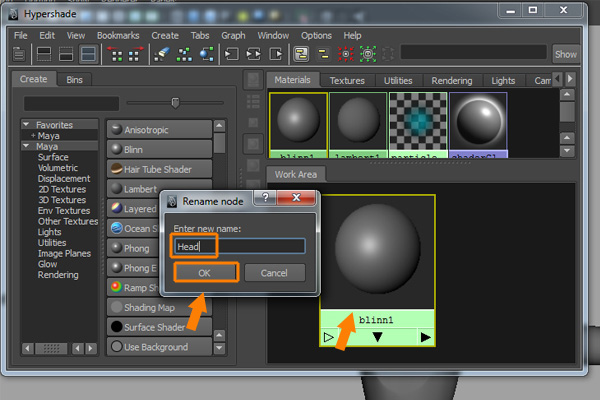
Task: Show output connections icon
Action: click(276, 54)
